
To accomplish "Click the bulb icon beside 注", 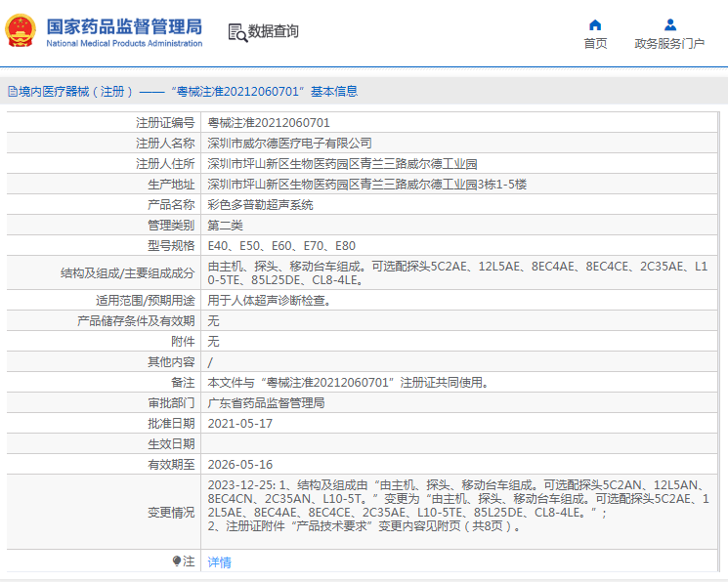I will 177,561.
